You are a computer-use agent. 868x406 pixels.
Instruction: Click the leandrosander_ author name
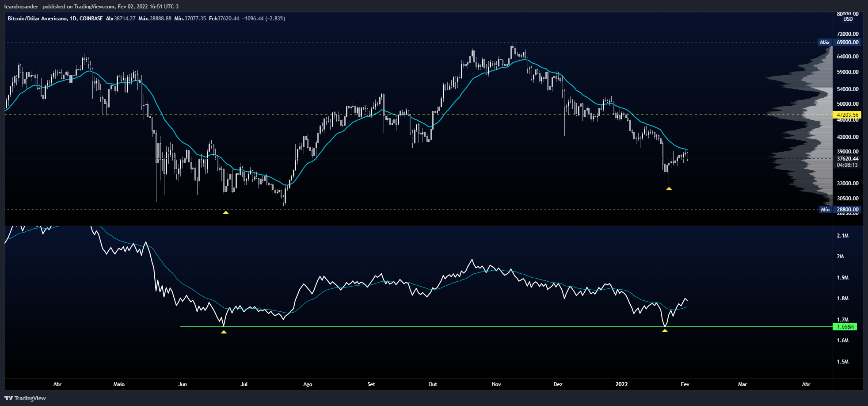(x=22, y=6)
